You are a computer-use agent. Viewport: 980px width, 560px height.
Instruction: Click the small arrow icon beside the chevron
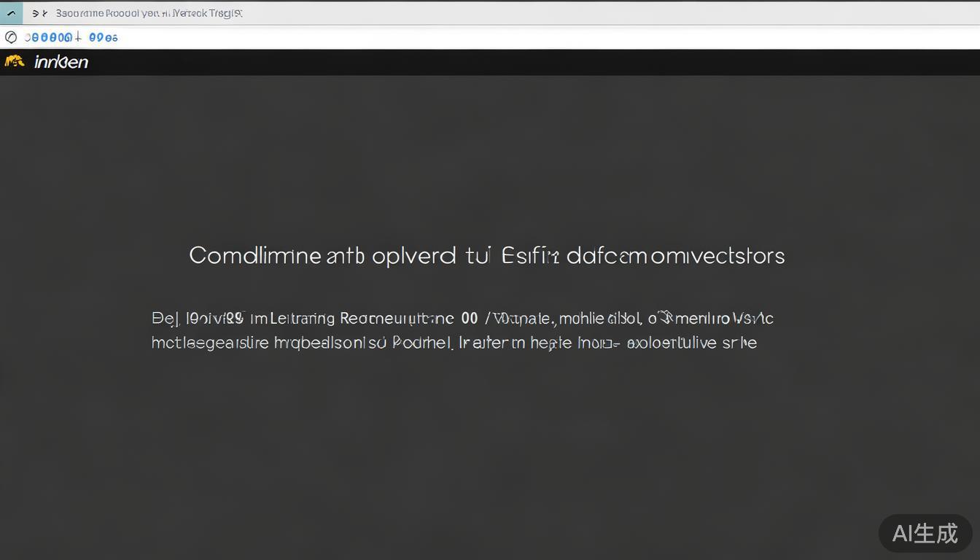[x=39, y=13]
